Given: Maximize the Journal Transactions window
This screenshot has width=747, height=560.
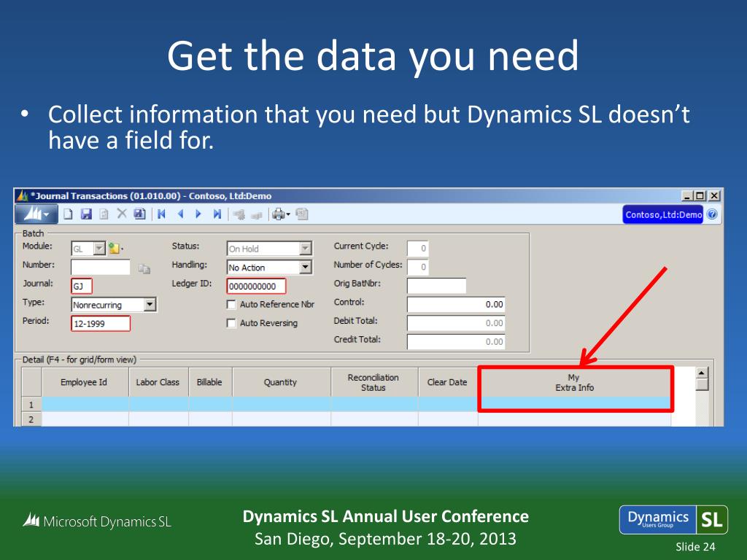Looking at the screenshot, I should [700, 195].
